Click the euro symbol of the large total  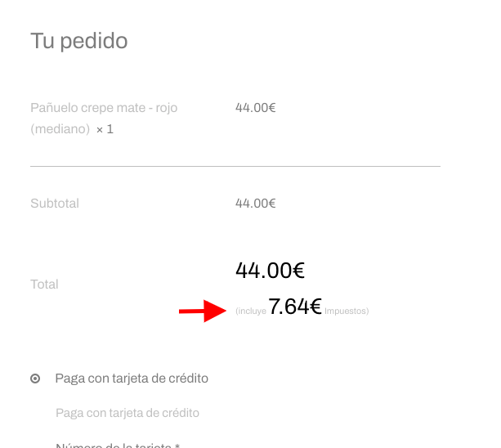click(x=298, y=271)
